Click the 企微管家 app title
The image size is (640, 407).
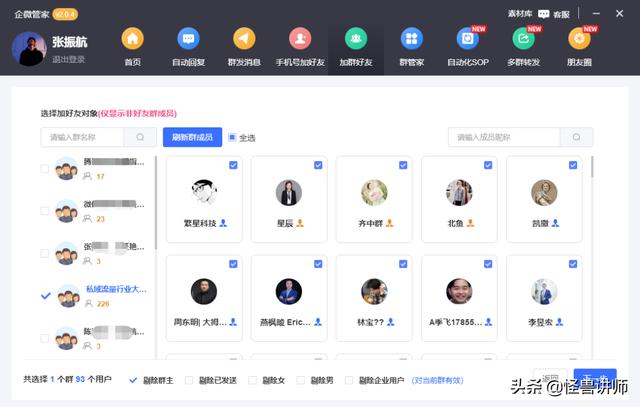[31, 15]
